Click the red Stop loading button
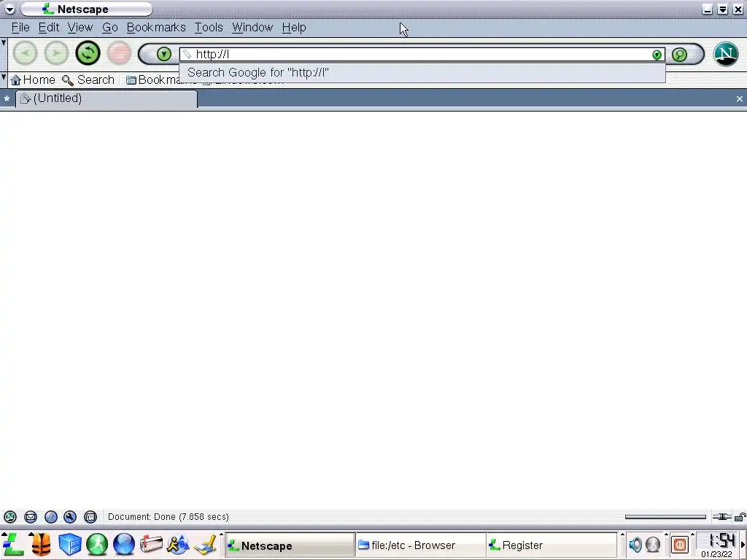Image resolution: width=747 pixels, height=560 pixels. coord(119,52)
